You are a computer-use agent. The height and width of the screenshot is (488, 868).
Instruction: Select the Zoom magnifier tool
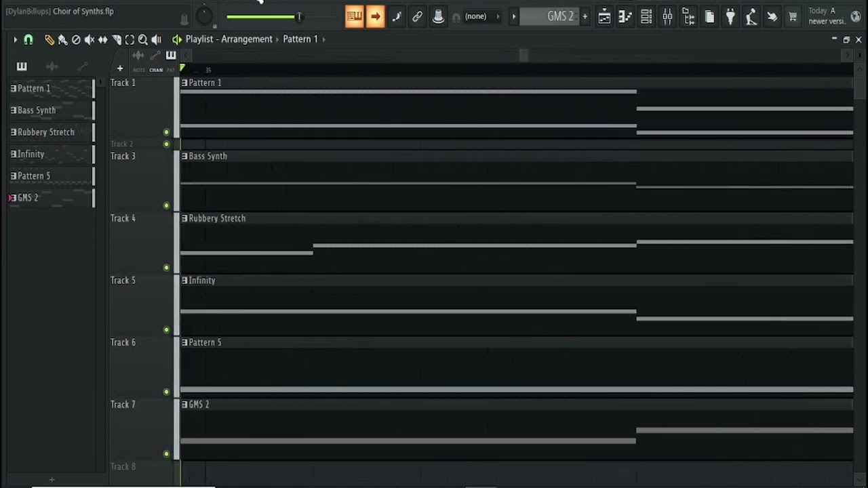tap(142, 40)
